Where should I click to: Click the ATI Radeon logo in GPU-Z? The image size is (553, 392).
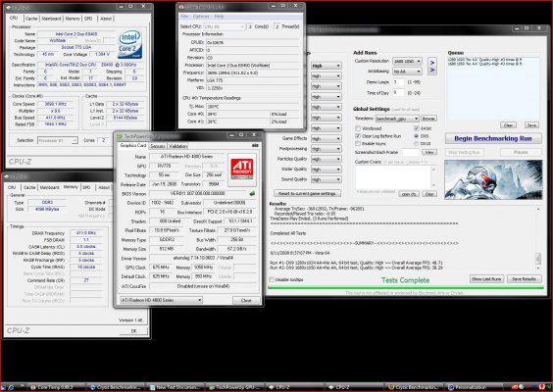(241, 170)
